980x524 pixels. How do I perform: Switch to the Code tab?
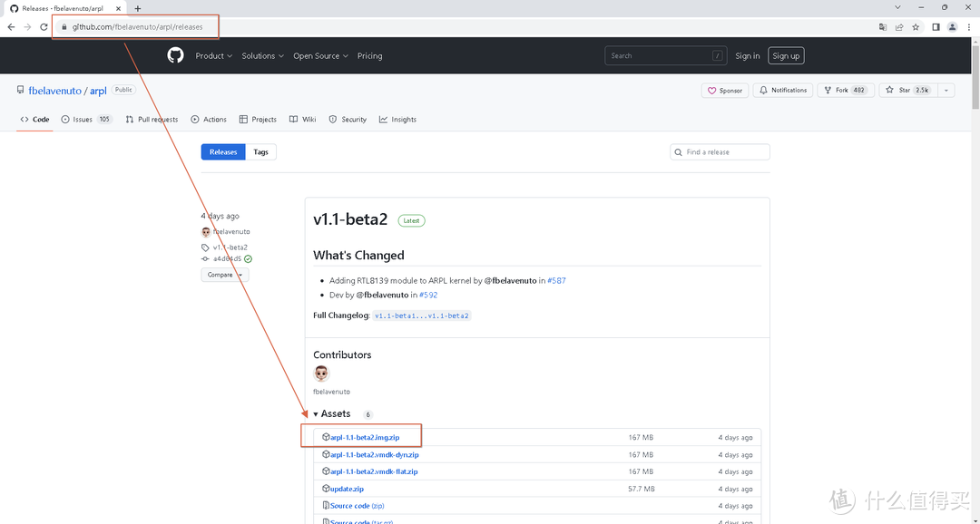(35, 120)
